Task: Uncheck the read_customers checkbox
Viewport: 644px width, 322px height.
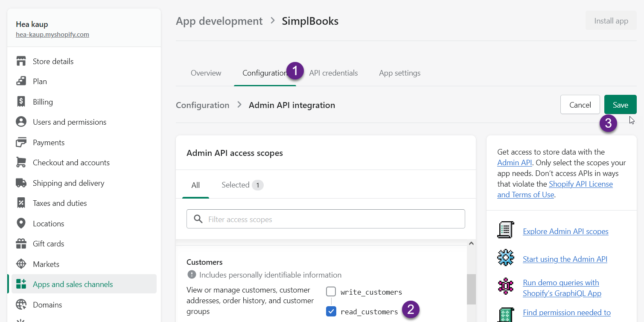Action: (331, 311)
